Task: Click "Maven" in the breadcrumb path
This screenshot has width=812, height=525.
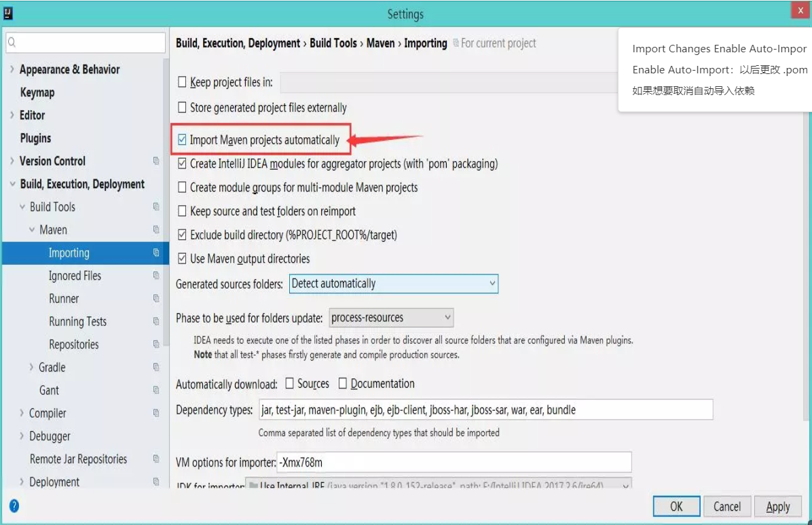Action: pyautogui.click(x=380, y=43)
